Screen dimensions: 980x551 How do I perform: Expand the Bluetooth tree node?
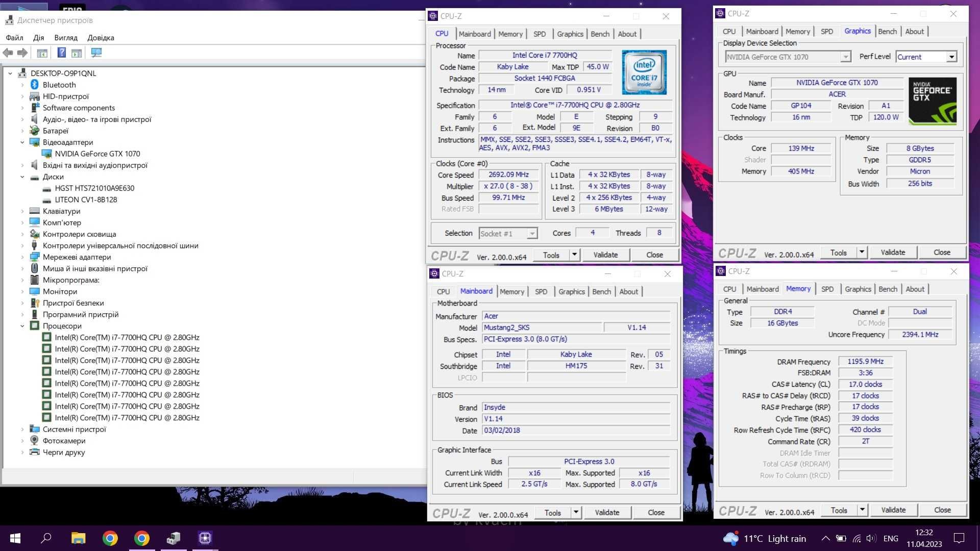(22, 85)
